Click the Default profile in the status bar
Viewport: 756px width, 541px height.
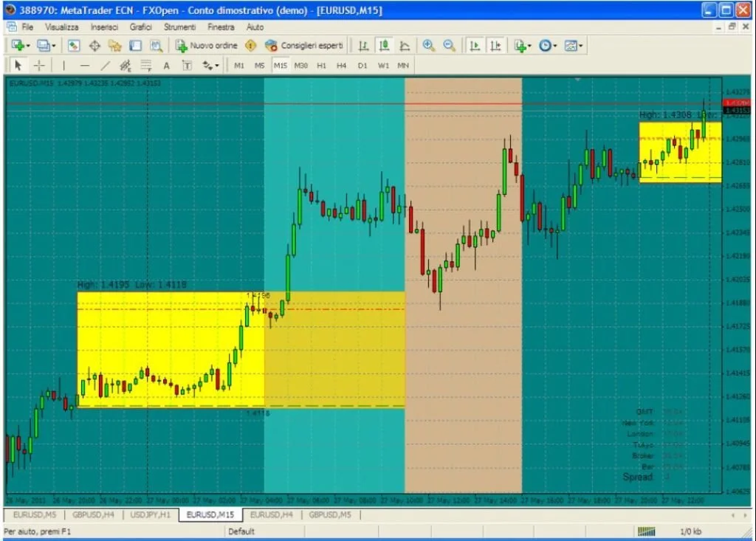click(x=241, y=531)
